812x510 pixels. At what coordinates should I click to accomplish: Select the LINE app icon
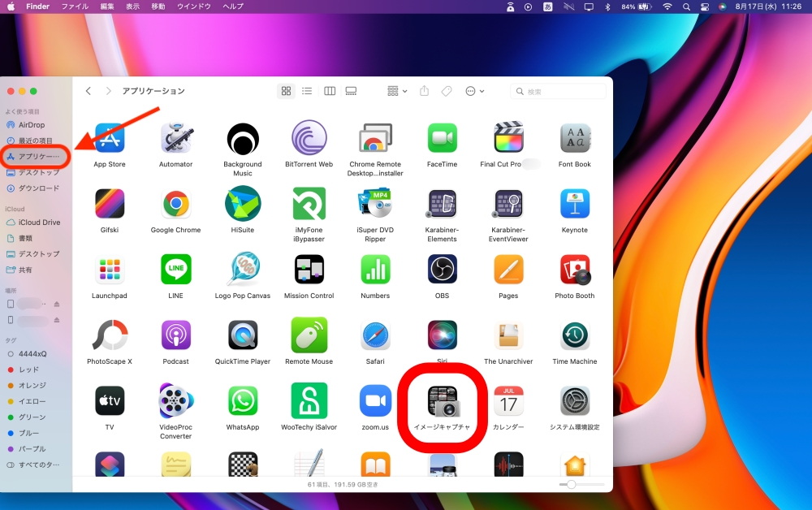pyautogui.click(x=176, y=270)
